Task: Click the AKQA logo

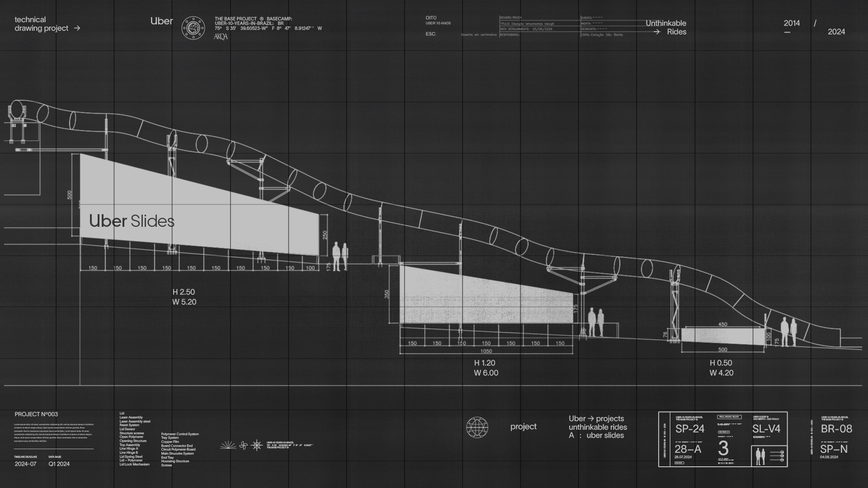Action: 221,37
